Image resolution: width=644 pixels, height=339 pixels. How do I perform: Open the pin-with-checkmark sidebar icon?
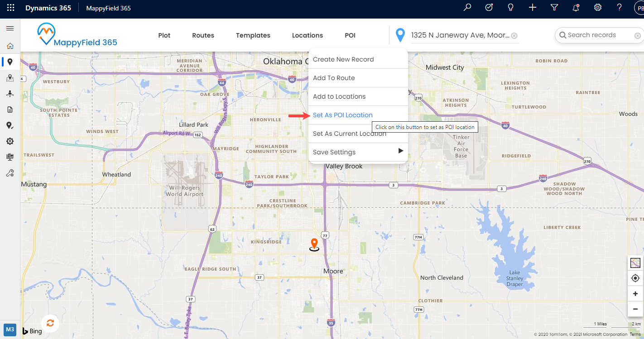(10, 125)
